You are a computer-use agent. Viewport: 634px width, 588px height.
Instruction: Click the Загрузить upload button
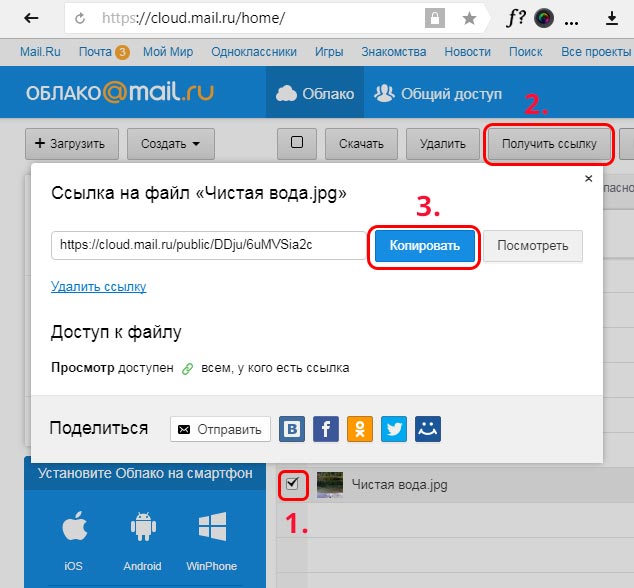point(72,144)
